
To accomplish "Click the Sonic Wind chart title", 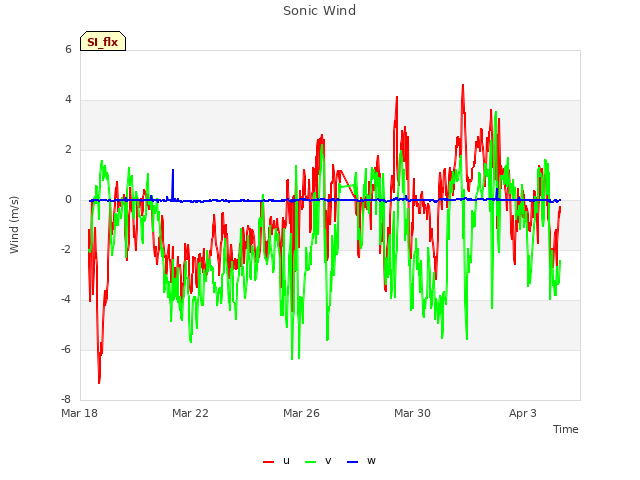I will pyautogui.click(x=320, y=11).
